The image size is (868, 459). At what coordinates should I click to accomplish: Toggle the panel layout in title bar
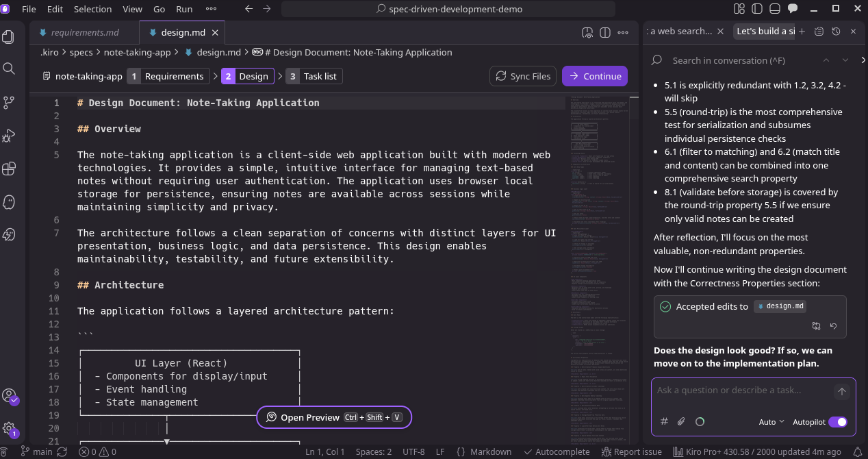[x=774, y=8]
